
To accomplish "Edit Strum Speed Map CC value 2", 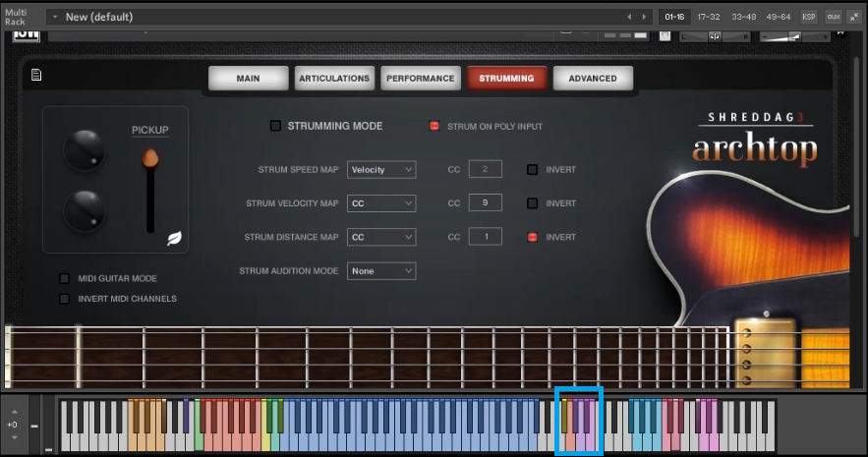I will tap(485, 169).
